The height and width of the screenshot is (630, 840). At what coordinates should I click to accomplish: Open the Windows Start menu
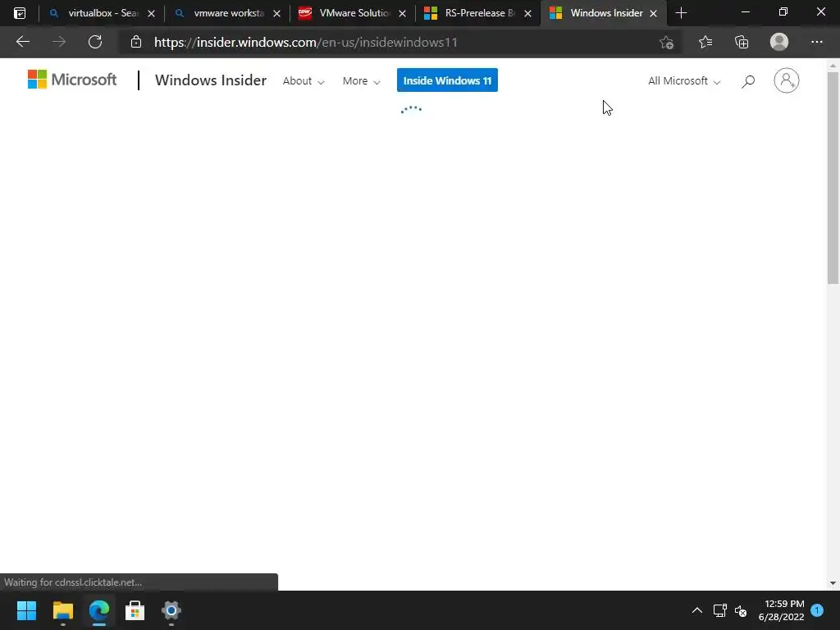[x=26, y=610]
